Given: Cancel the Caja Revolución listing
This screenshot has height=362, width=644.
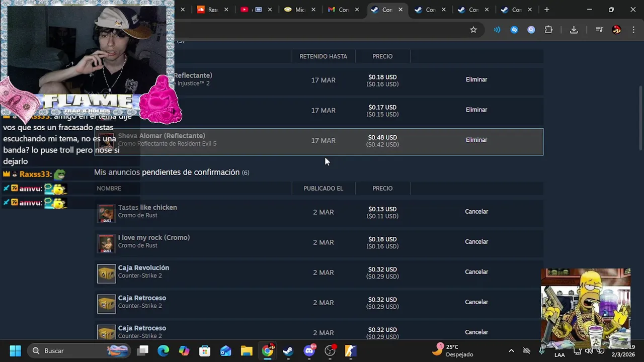Looking at the screenshot, I should [476, 272].
